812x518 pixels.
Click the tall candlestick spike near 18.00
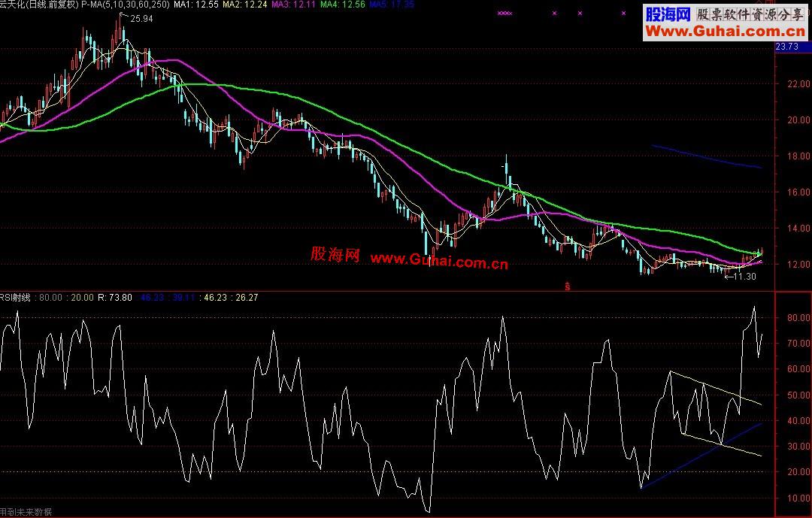(x=507, y=168)
